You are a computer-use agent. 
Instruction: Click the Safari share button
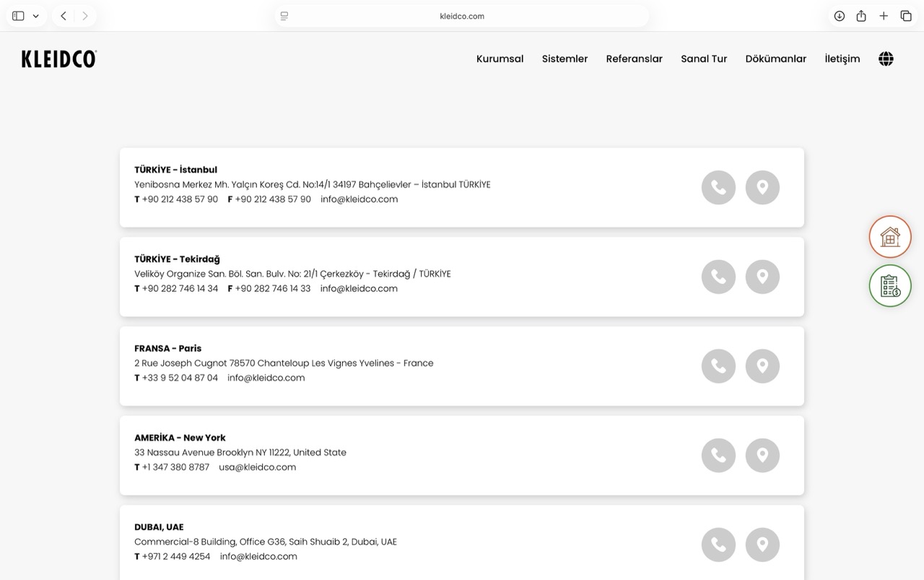click(x=861, y=16)
